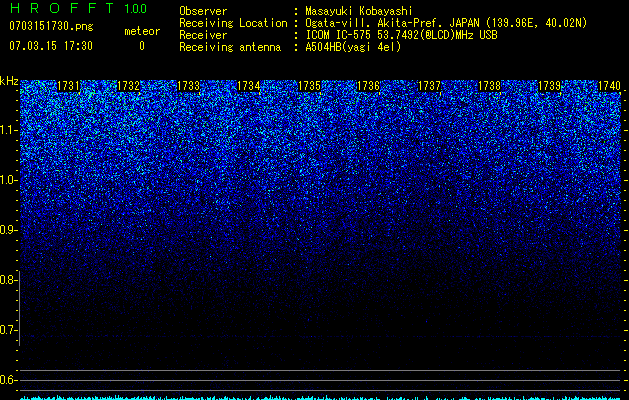
Task: Select the ICOM IC-575 53.7492 MHz receiver text
Action: 401,35
